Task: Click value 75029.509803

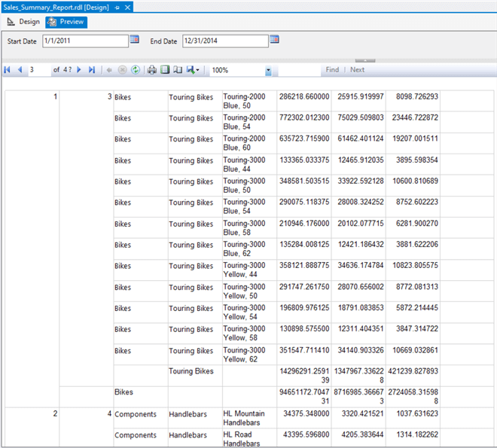Action: tap(361, 117)
